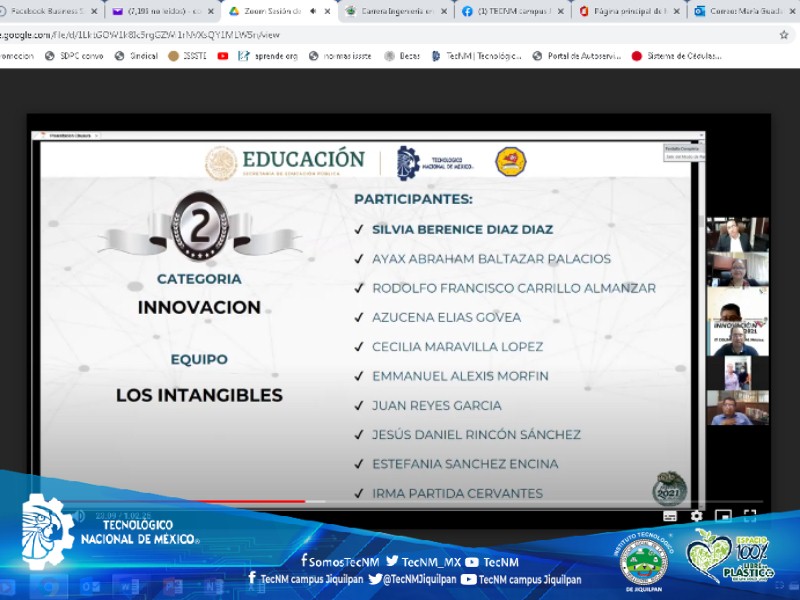Close the Facebook Business tab
Image resolution: width=800 pixels, height=600 pixels.
tap(94, 11)
